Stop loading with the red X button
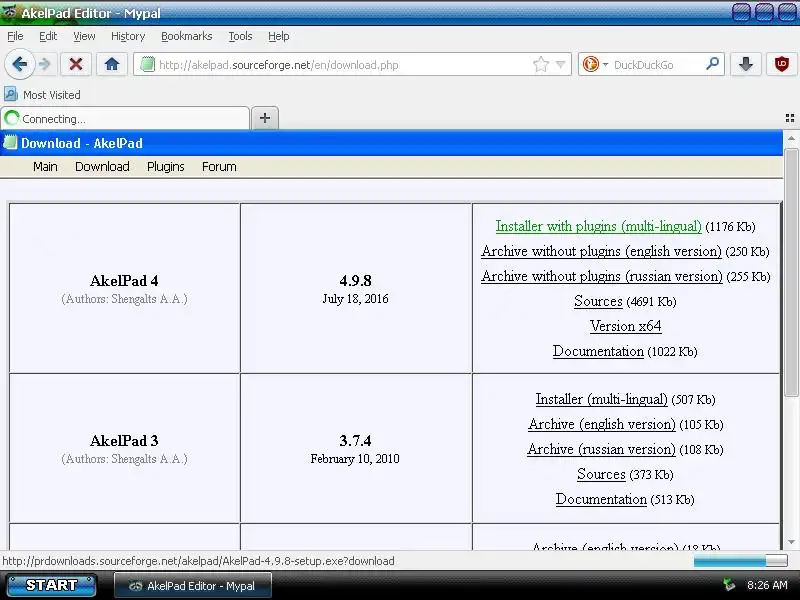Screen dimensions: 800x600 pos(76,64)
